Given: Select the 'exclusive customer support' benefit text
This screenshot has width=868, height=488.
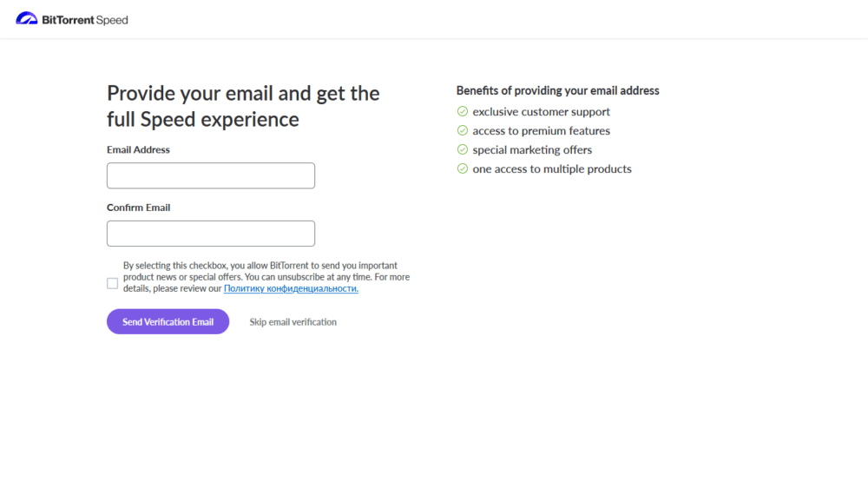Looking at the screenshot, I should click(542, 111).
